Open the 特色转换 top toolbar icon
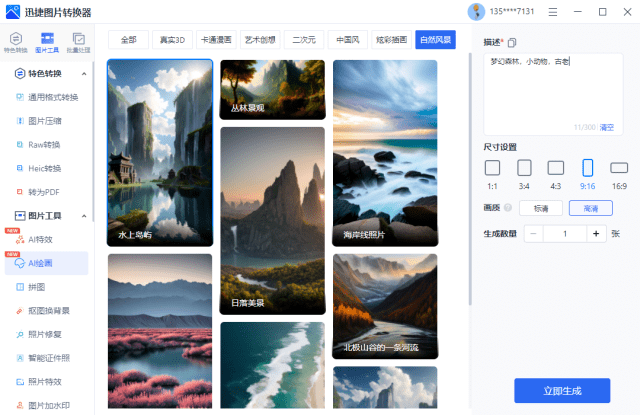The width and height of the screenshot is (640, 415). 16,41
